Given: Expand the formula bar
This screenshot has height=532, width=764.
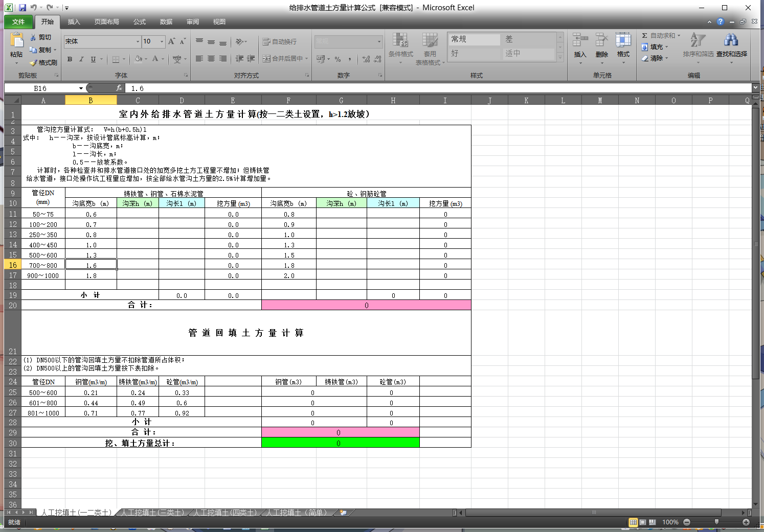Looking at the screenshot, I should point(755,88).
